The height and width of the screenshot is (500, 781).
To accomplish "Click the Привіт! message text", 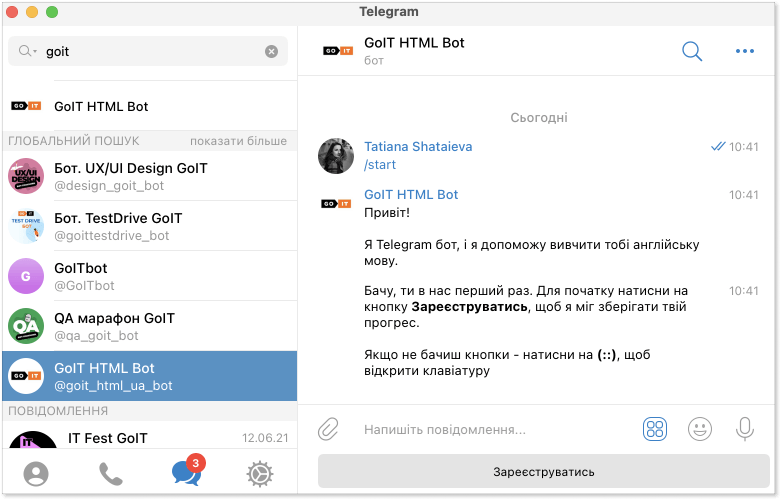I will pos(387,213).
